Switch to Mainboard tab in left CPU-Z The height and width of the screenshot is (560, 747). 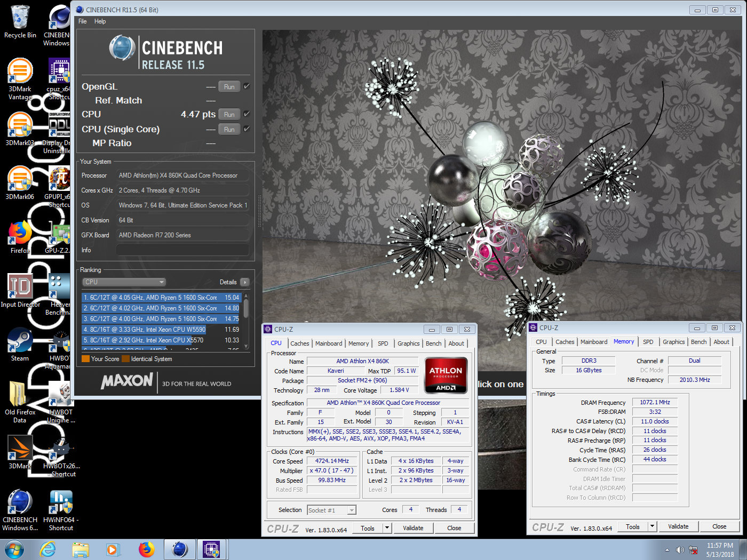coord(329,343)
